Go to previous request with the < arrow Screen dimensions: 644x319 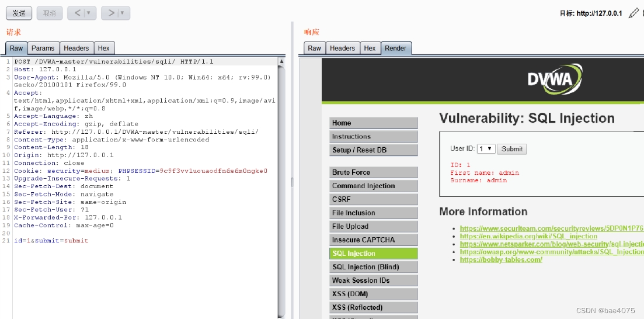(78, 13)
